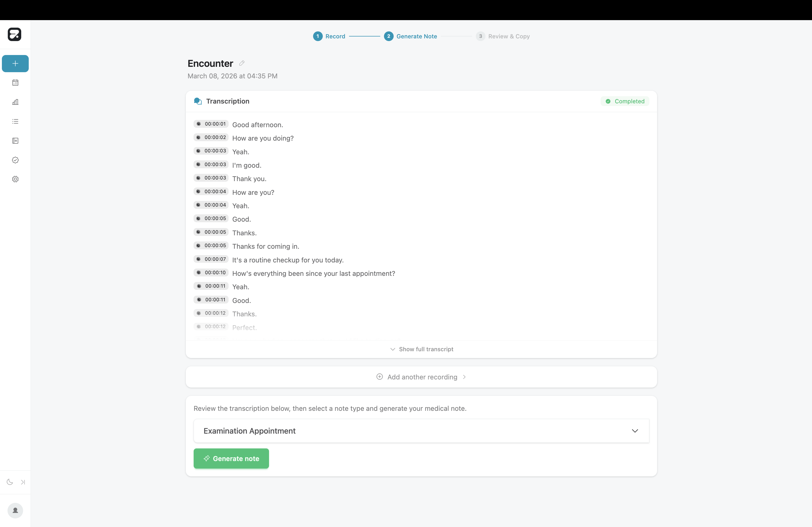Open the user profile avatar

point(15,510)
